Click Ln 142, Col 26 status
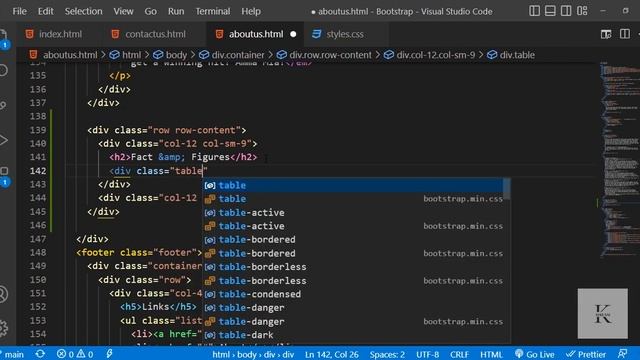Screen dimensions: 640x360 [x=331, y=354]
